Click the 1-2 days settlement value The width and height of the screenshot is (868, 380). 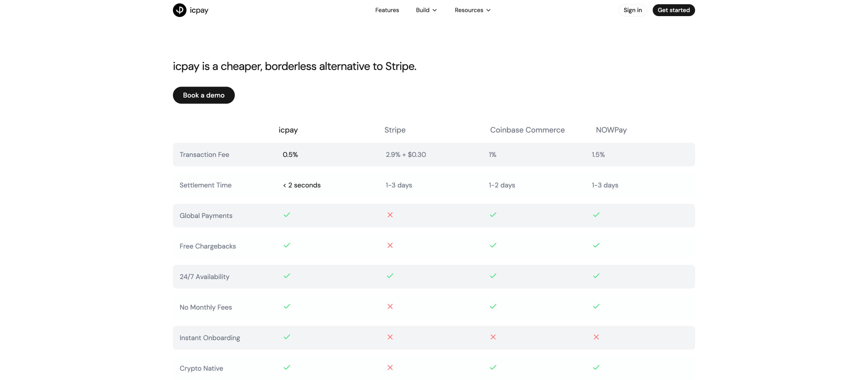click(x=502, y=185)
